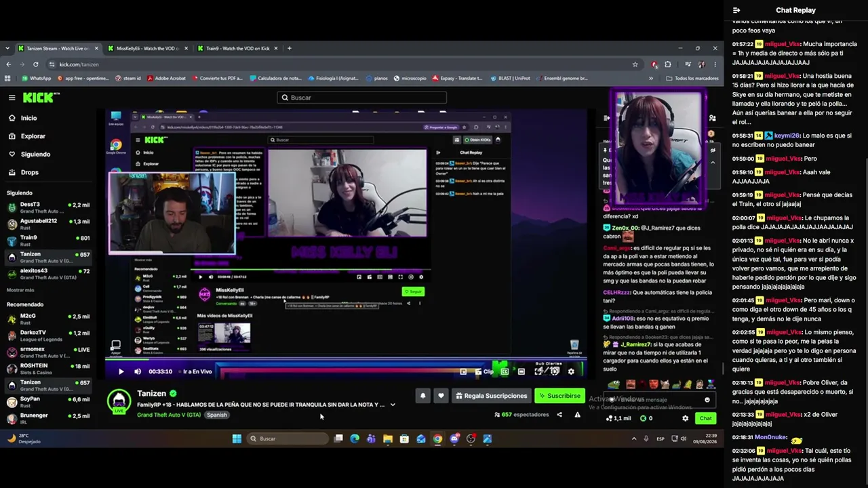Send message with the green Chat button

705,418
